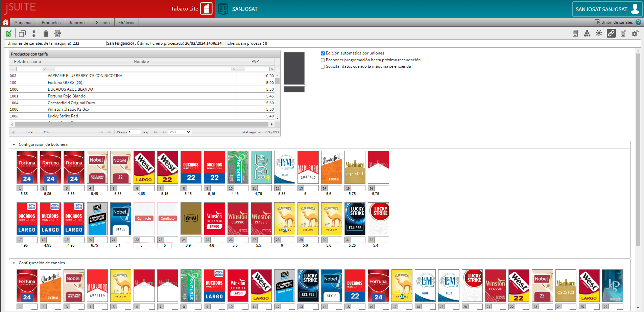Toggle Edición automática por uniones checkbox

pos(323,53)
